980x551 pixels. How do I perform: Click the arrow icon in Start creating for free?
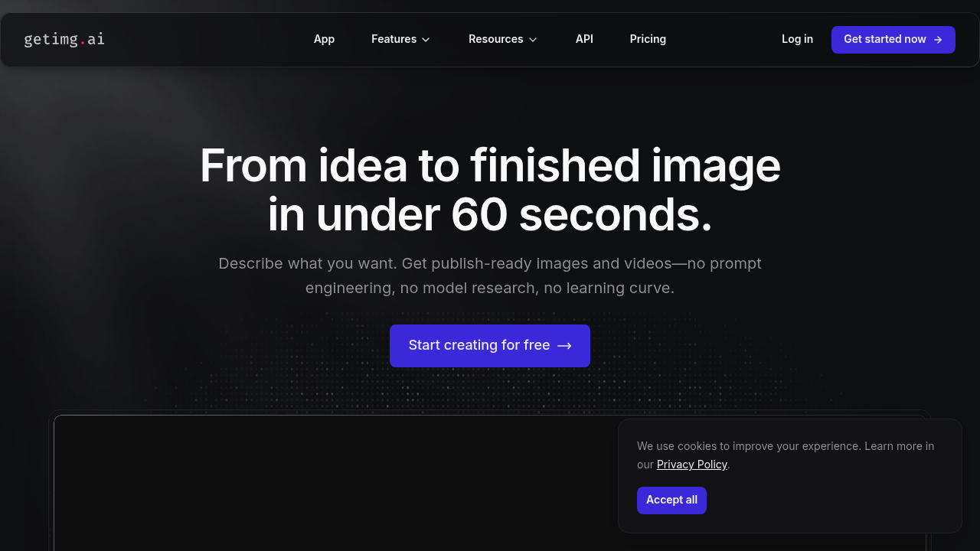pyautogui.click(x=565, y=345)
